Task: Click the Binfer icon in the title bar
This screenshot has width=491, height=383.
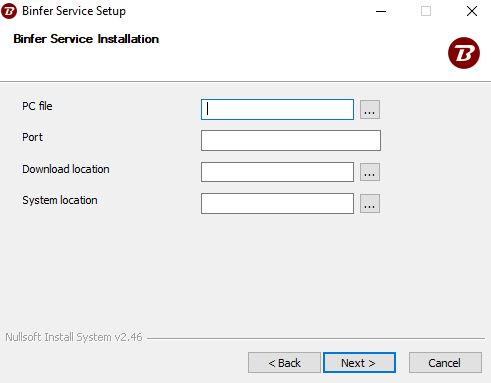Action: click(x=9, y=11)
